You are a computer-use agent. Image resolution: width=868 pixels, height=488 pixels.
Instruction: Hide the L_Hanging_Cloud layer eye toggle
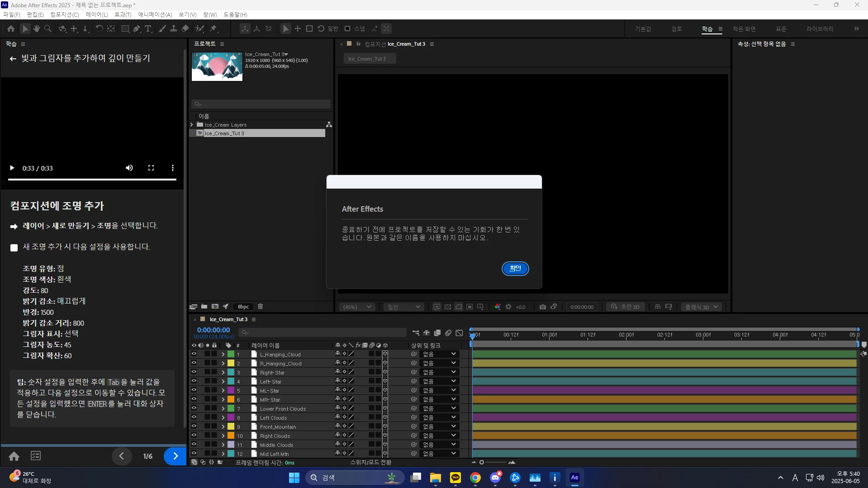194,354
